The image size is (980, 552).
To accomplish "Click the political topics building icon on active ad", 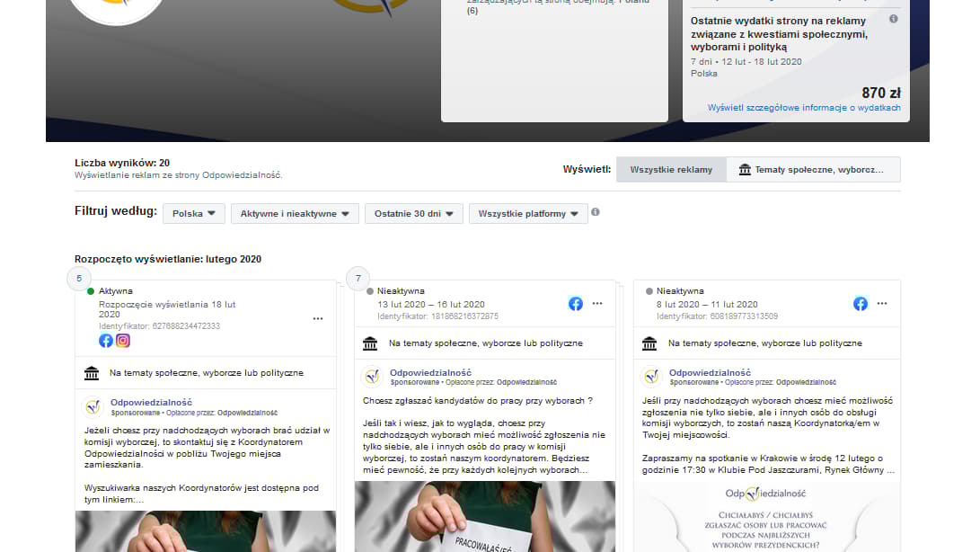I will tap(92, 373).
